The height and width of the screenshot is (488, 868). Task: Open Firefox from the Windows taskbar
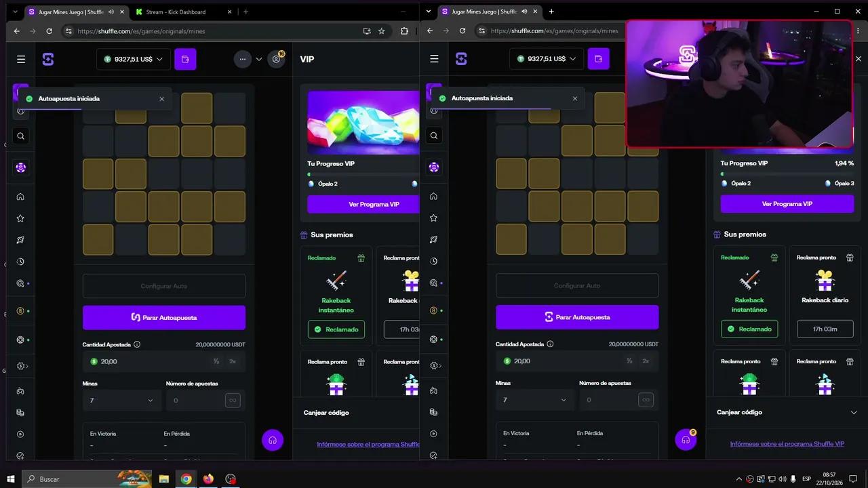pos(208,479)
